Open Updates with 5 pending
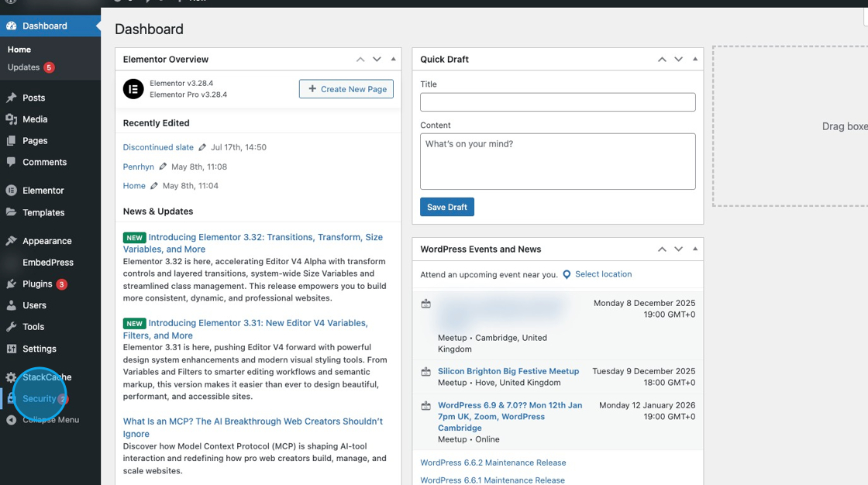The height and width of the screenshot is (485, 868). (x=30, y=67)
